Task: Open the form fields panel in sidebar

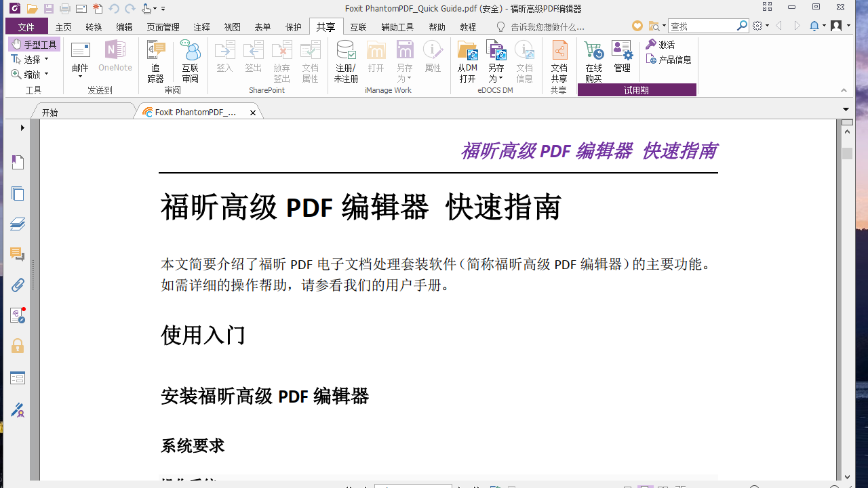Action: point(18,378)
